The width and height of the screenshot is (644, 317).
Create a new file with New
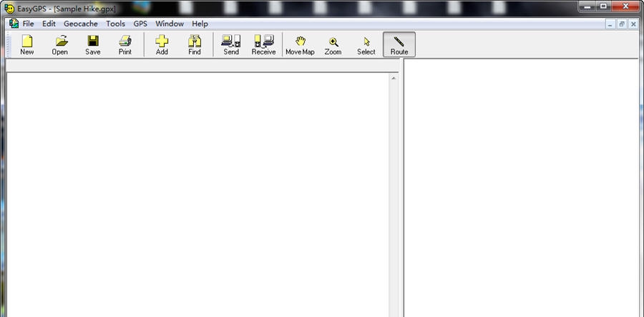pos(27,45)
